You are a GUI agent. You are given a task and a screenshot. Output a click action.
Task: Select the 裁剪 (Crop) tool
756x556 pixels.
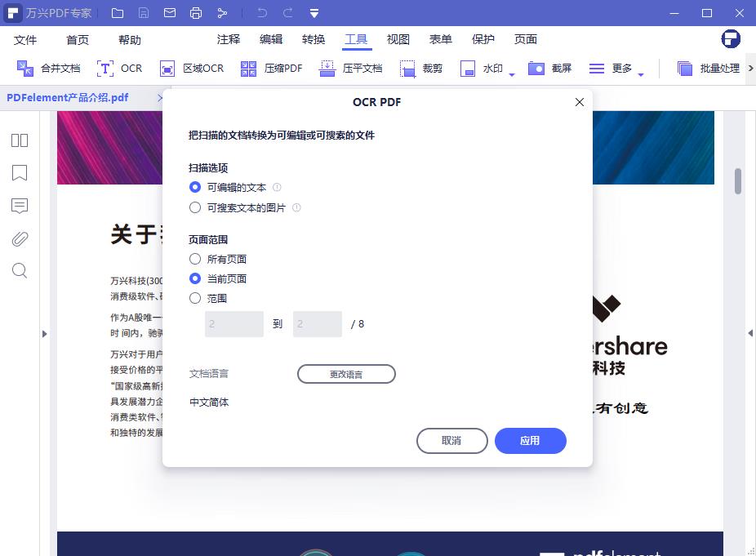click(421, 69)
